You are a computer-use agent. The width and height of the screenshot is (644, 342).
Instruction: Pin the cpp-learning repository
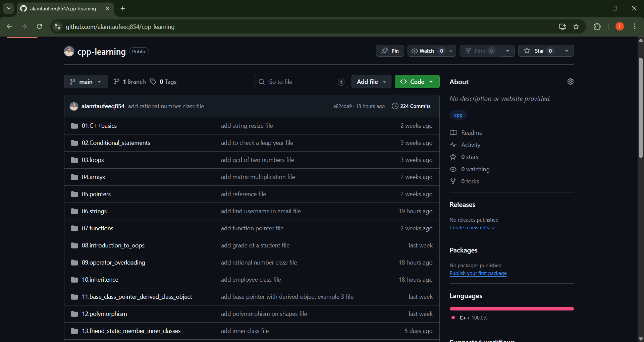tap(390, 51)
